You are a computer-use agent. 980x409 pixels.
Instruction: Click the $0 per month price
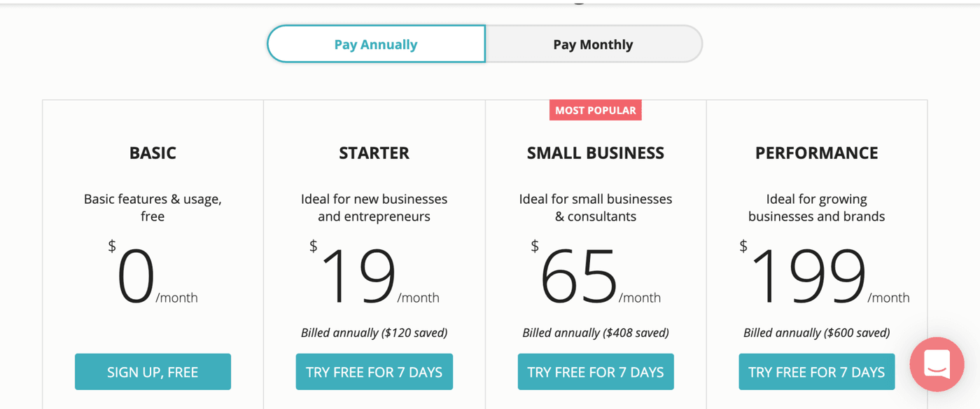(137, 277)
